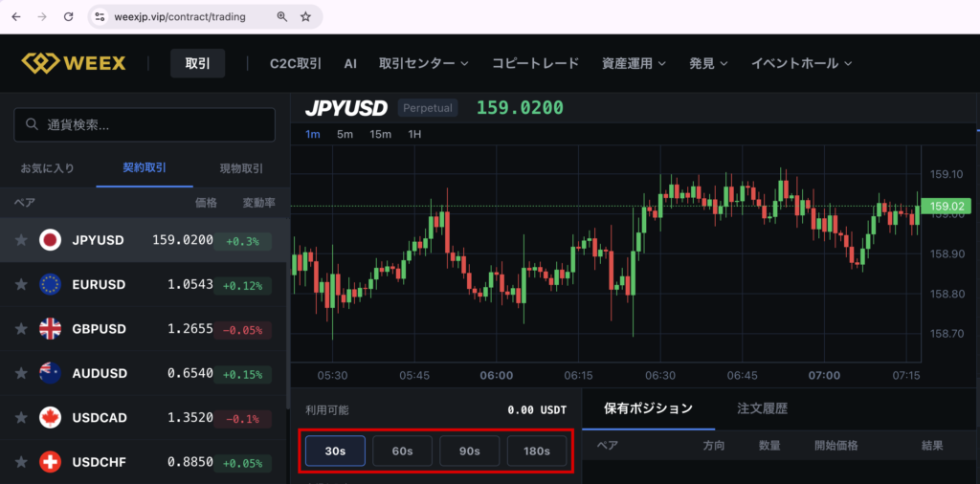Screen dimensions: 980x484
Task: Click the zoom magnifier icon in address bar
Action: [x=282, y=17]
